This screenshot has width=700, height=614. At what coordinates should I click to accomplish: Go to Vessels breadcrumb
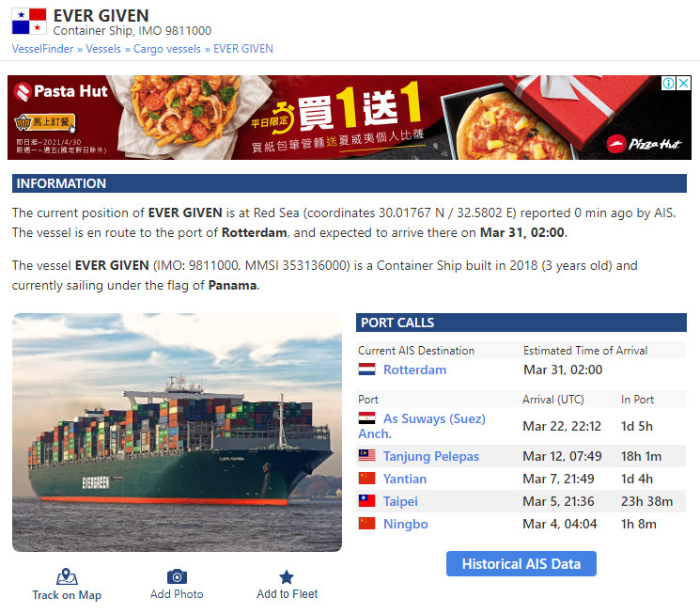103,49
